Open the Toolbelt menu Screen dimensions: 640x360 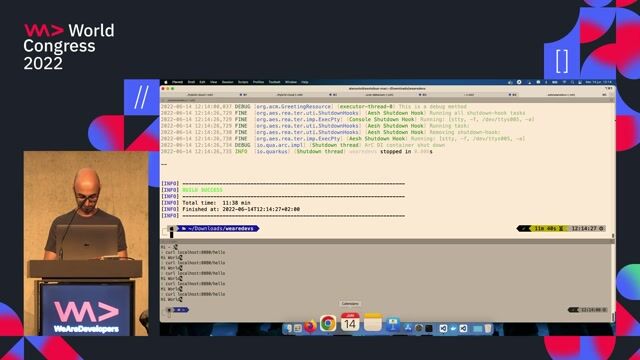(x=275, y=82)
